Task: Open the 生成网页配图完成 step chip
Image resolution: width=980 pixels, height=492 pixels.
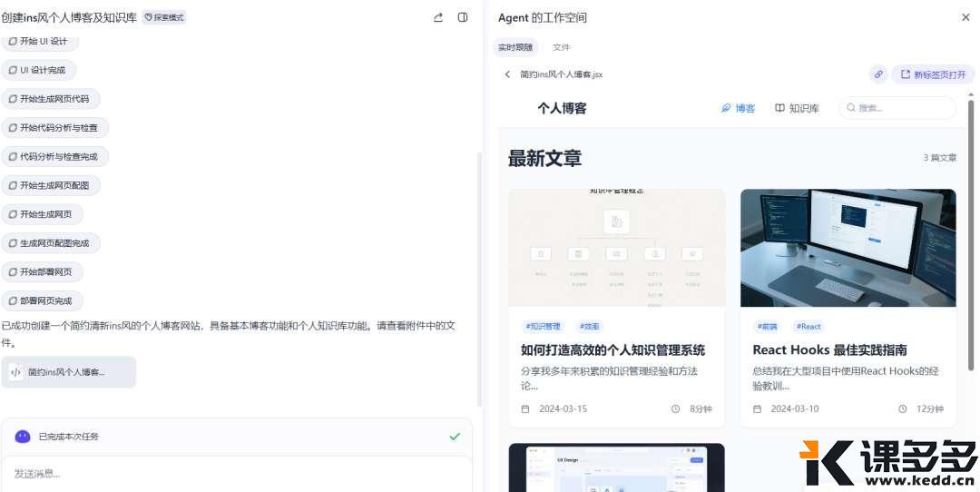Action: (51, 243)
